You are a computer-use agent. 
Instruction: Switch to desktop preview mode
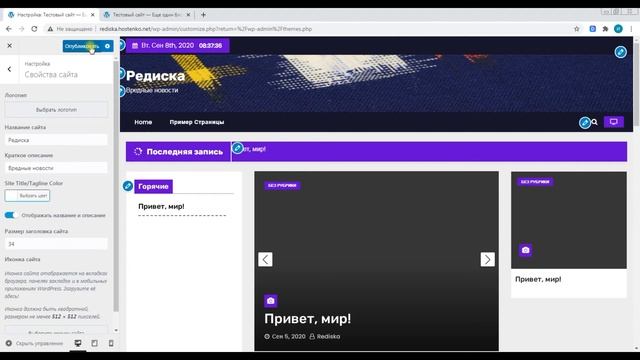pyautogui.click(x=78, y=343)
